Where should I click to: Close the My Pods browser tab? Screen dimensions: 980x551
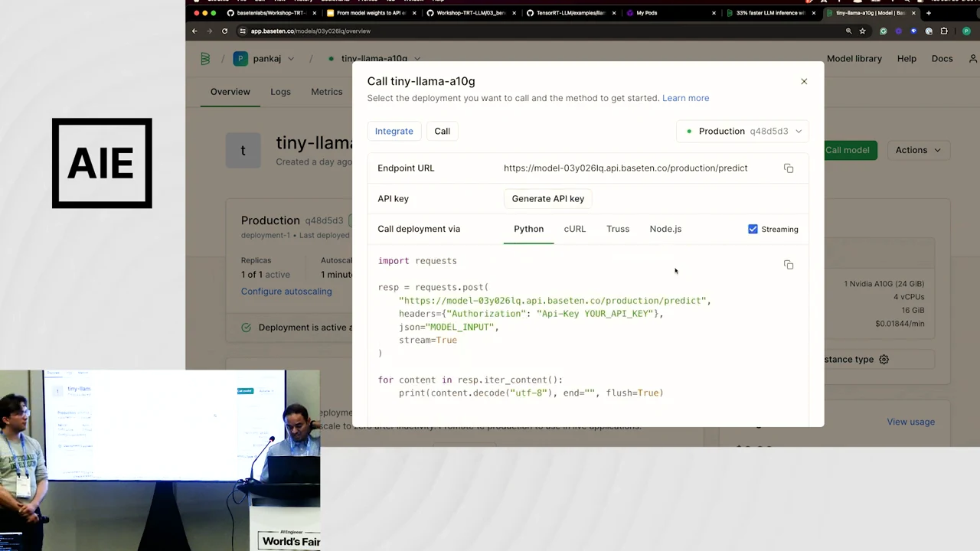pyautogui.click(x=714, y=13)
